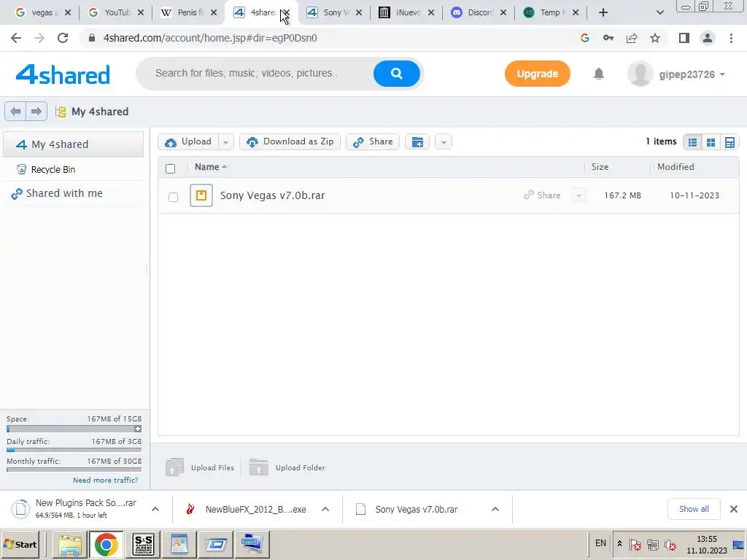Screen dimensions: 747x560
Task: Sort files by the Name column
Action: point(211,167)
